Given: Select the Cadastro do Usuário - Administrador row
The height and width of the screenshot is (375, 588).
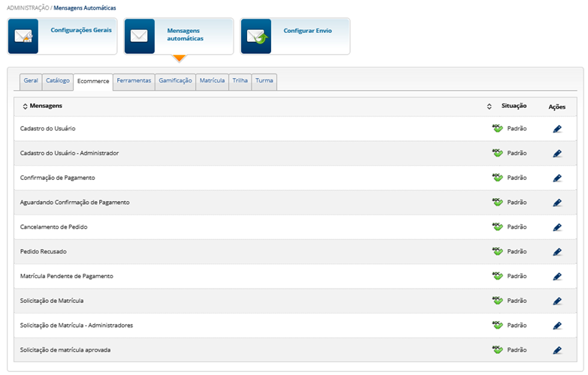Looking at the screenshot, I should point(69,153).
